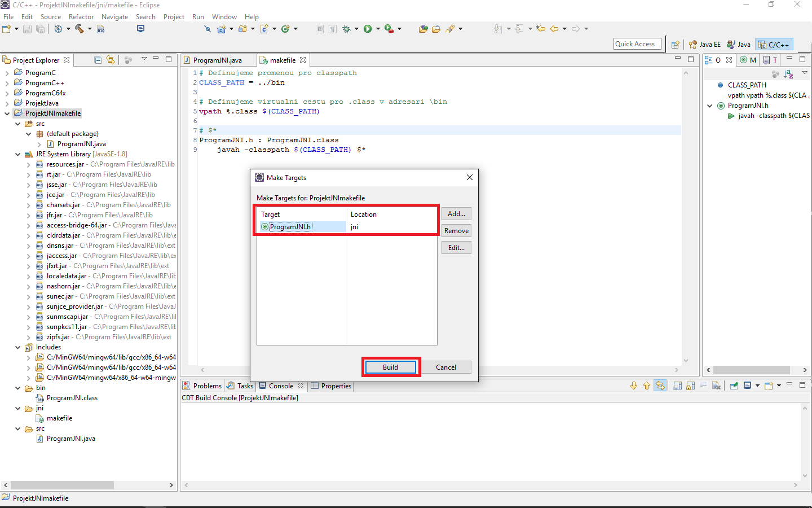
Task: Toggle Scroll Lock in Console
Action: pos(689,385)
